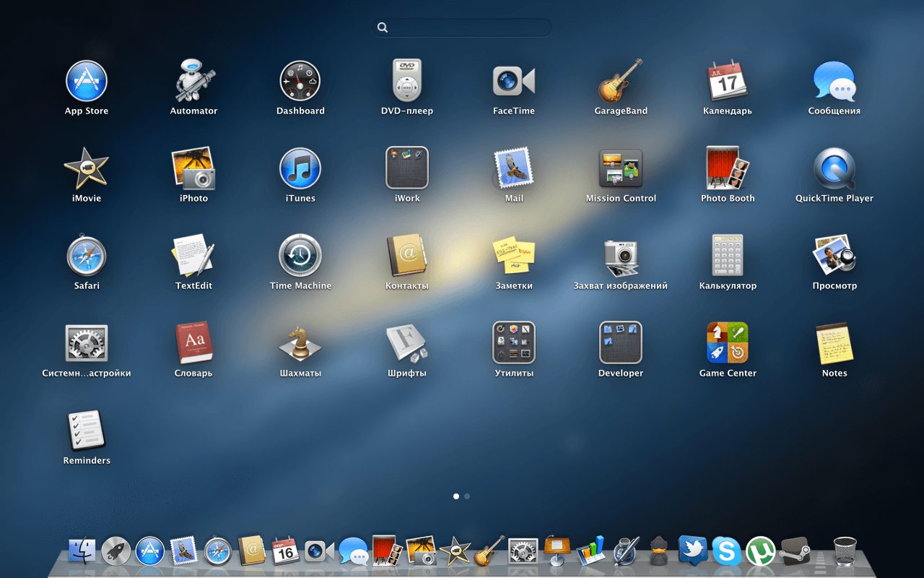This screenshot has width=924, height=578.
Task: Launch Заметки sticky notes app
Action: pos(514,256)
